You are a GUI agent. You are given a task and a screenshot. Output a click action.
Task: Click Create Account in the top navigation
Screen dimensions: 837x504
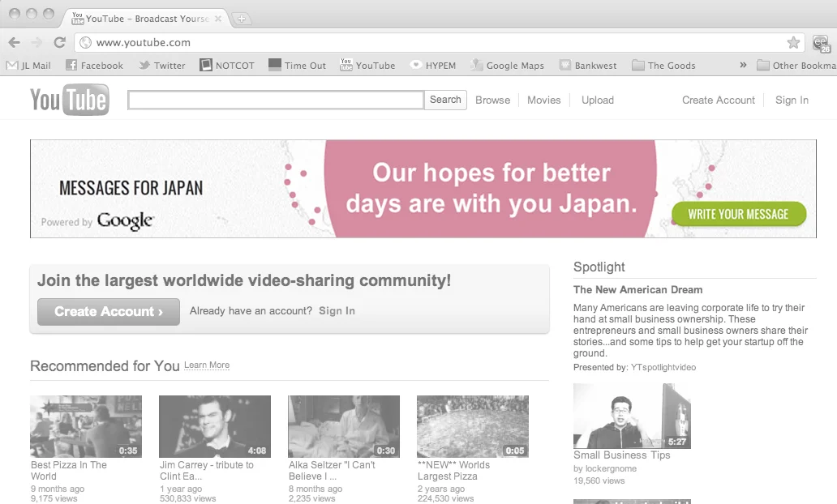coord(719,100)
